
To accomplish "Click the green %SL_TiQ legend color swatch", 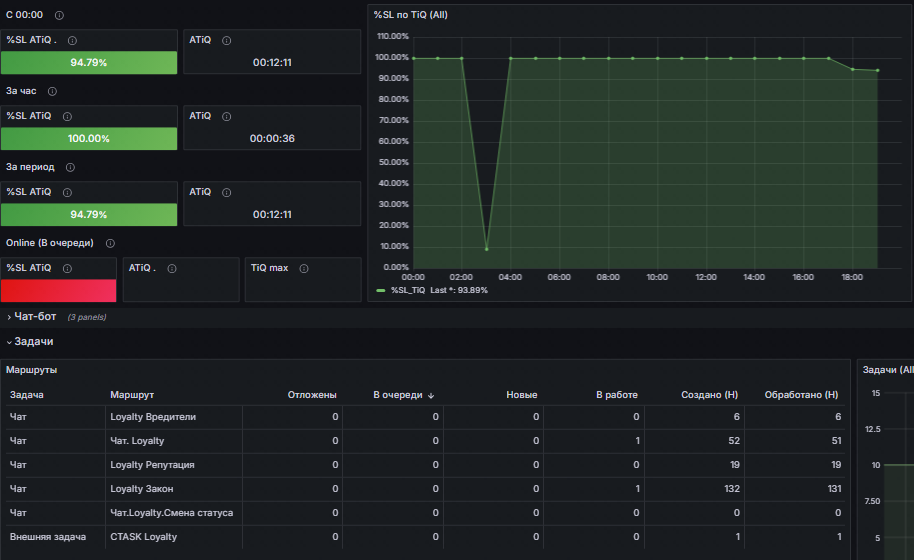I will tap(381, 290).
